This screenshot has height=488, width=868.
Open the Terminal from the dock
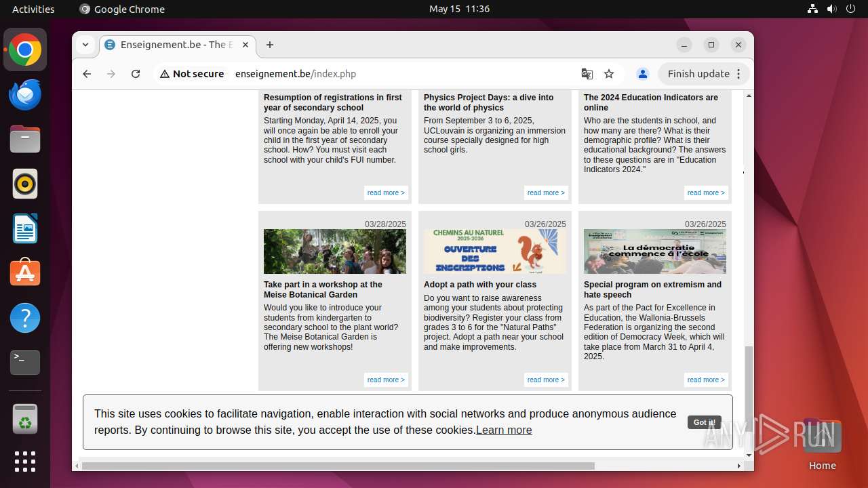[25, 363]
